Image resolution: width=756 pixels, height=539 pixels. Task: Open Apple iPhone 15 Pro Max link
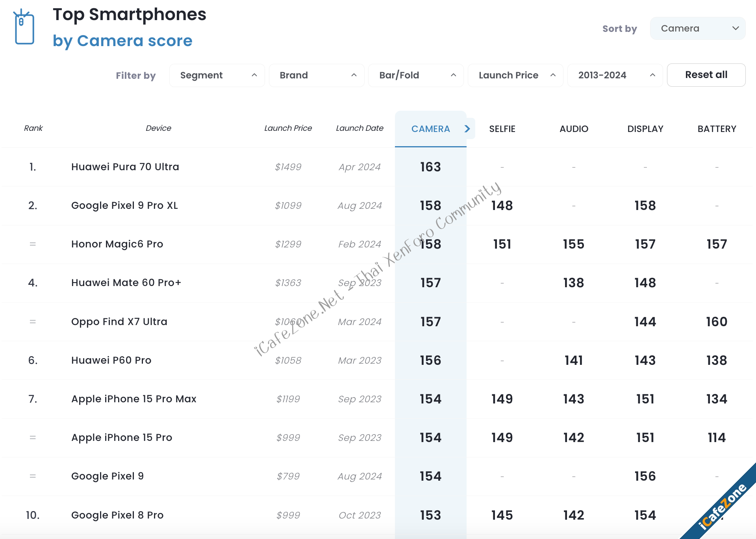(x=134, y=399)
